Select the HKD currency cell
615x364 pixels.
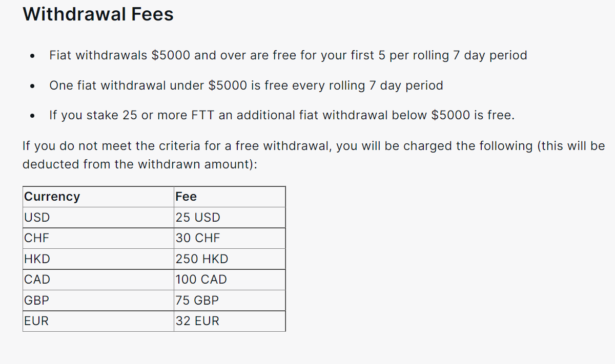37,259
